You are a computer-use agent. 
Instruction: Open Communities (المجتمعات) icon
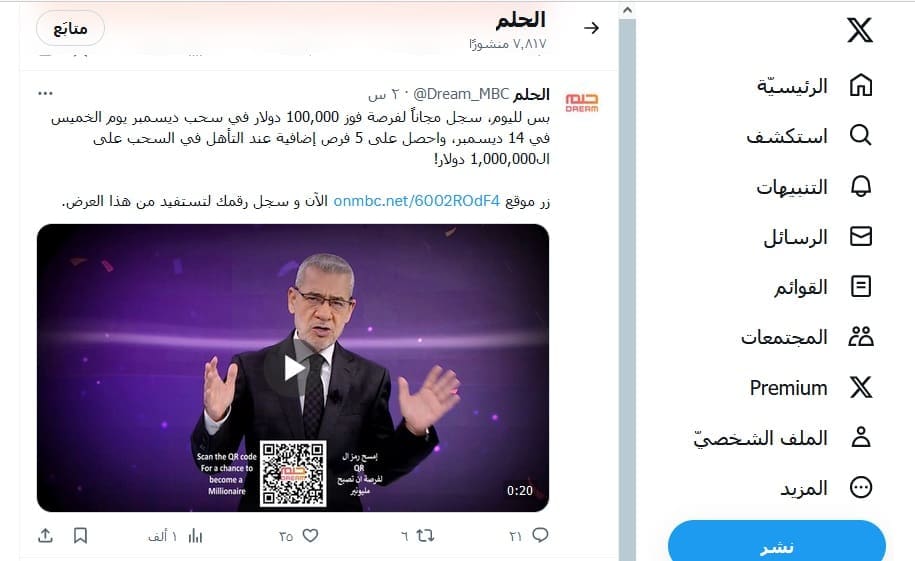tap(861, 337)
